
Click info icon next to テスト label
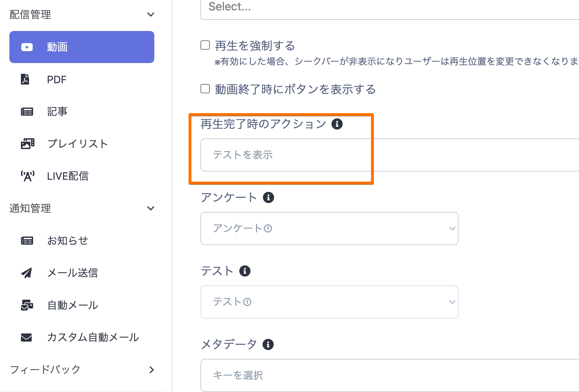pyautogui.click(x=245, y=271)
